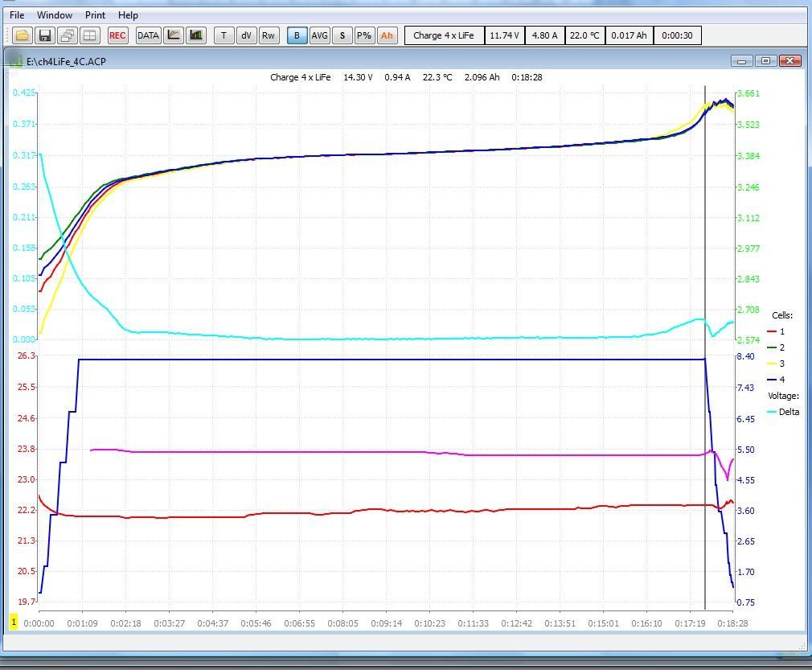Open the File menu
This screenshot has height=670, width=812.
[x=17, y=15]
